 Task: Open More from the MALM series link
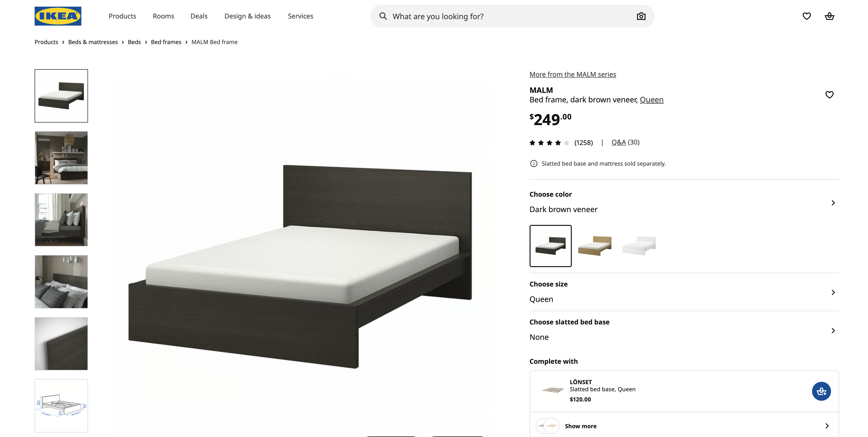[573, 74]
